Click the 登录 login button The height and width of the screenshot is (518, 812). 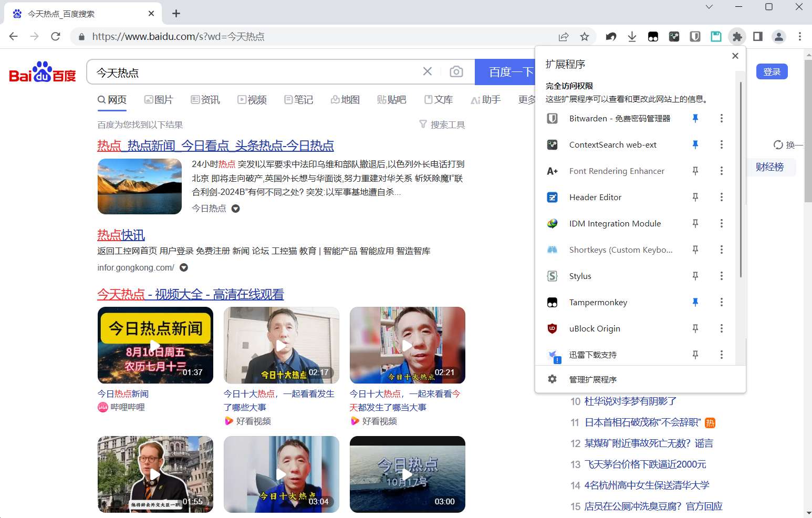pyautogui.click(x=772, y=71)
